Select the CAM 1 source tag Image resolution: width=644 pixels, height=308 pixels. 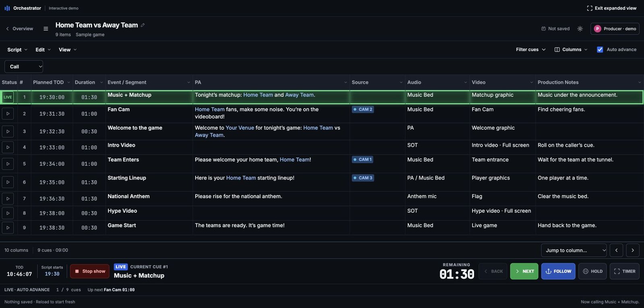point(363,160)
